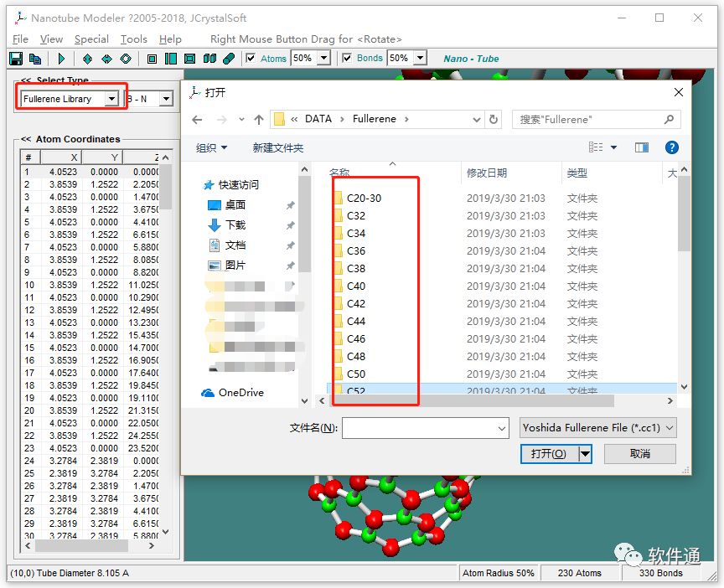Go back in the file dialog
The height and width of the screenshot is (588, 724).
click(x=197, y=120)
